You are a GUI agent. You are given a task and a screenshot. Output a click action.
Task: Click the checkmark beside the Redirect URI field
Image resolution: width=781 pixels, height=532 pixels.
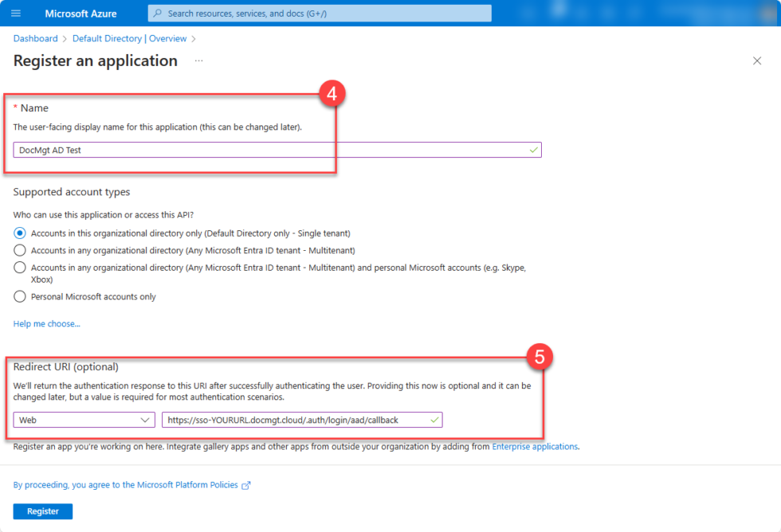pos(434,420)
